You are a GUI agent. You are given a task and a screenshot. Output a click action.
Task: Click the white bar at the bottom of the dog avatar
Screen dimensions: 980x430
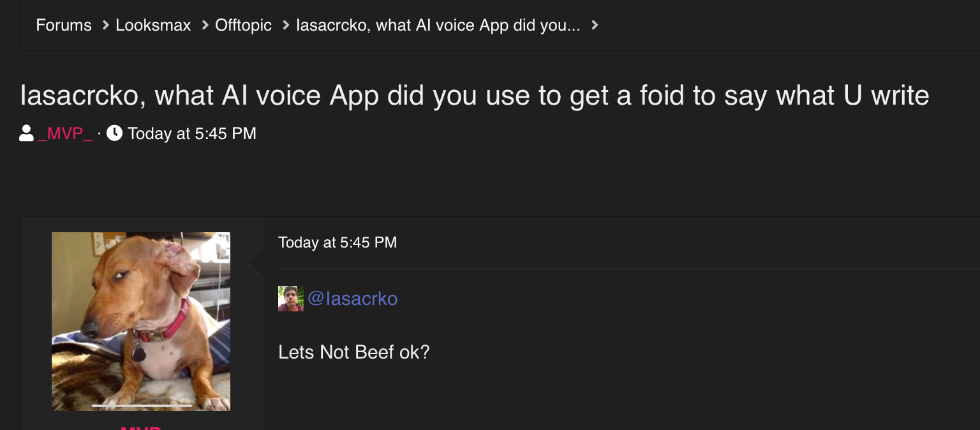click(142, 405)
